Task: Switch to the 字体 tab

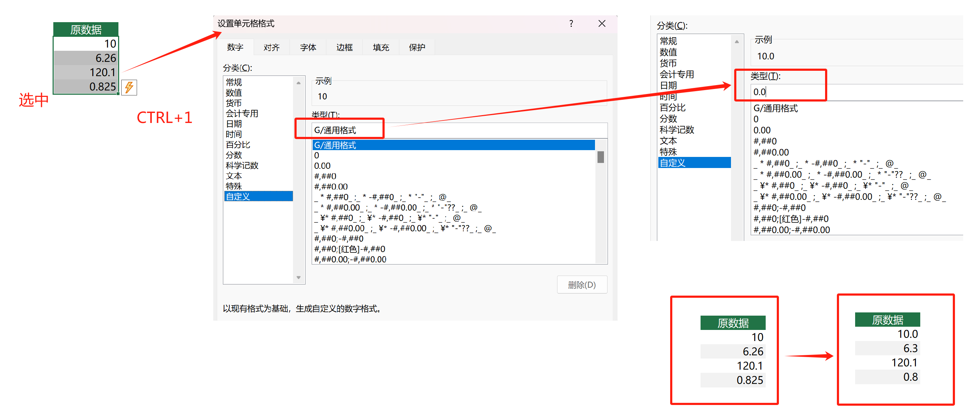Action: 308,48
